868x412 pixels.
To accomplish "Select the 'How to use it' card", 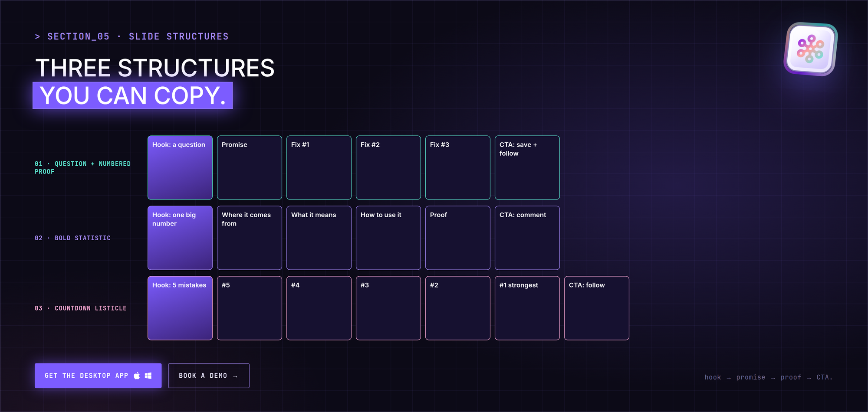I will (388, 238).
